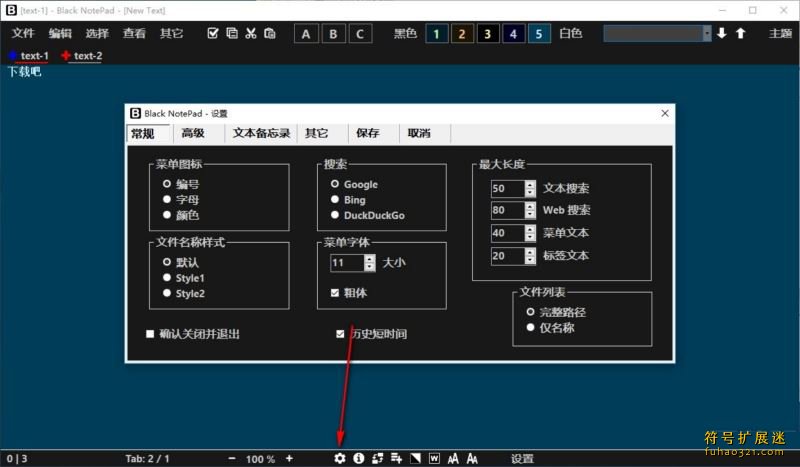The width and height of the screenshot is (800, 467).
Task: Click the scissors cut icon
Action: (251, 33)
